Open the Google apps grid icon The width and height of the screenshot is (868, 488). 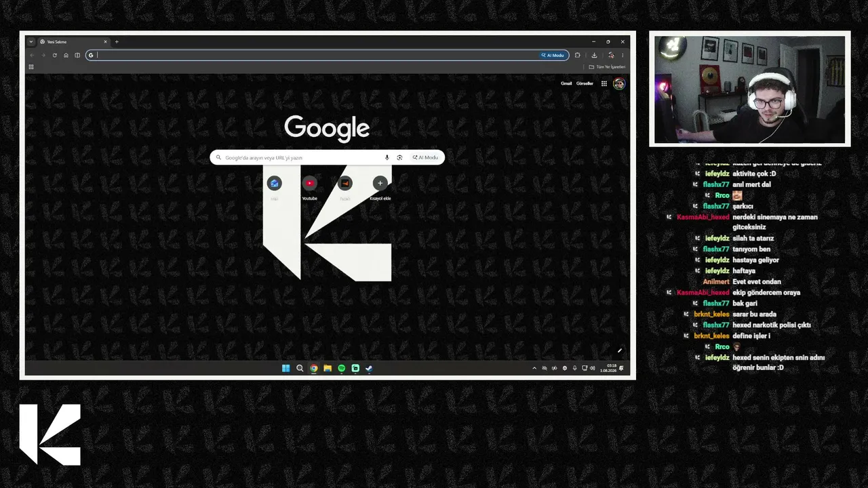(604, 83)
